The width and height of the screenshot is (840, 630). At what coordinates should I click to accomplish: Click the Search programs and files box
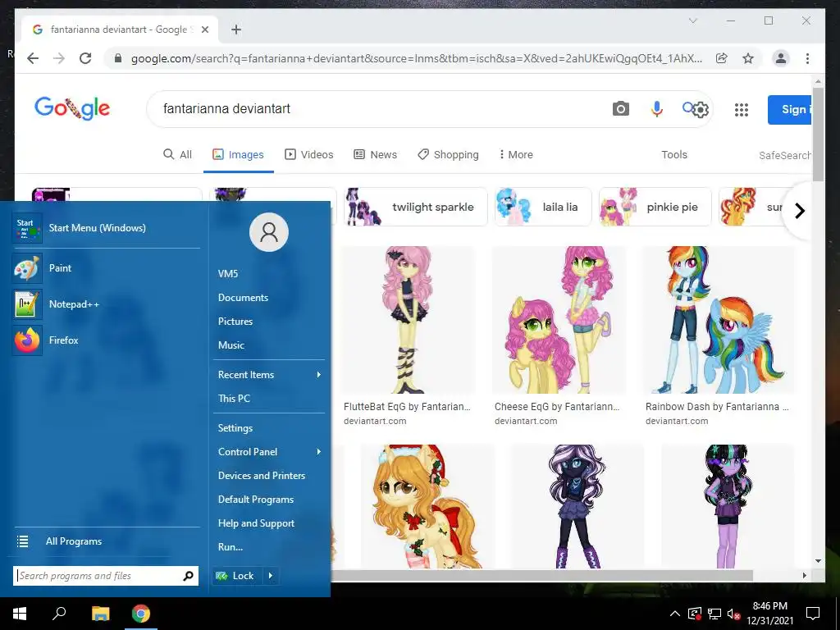(106, 576)
